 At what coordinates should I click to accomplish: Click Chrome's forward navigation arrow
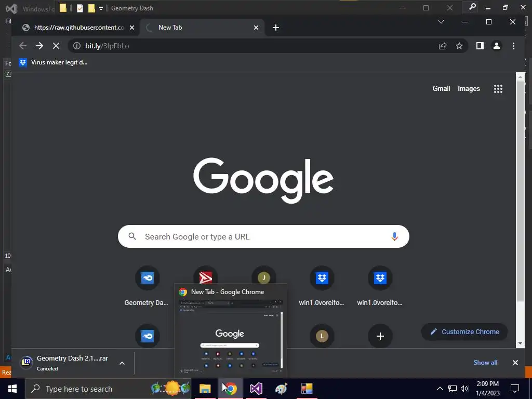point(39,46)
